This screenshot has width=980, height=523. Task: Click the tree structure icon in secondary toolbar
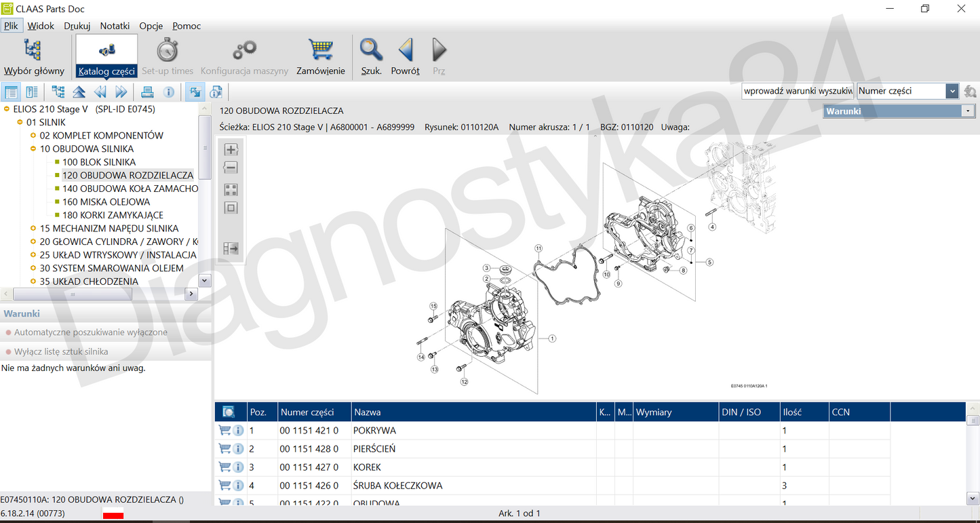tap(58, 92)
